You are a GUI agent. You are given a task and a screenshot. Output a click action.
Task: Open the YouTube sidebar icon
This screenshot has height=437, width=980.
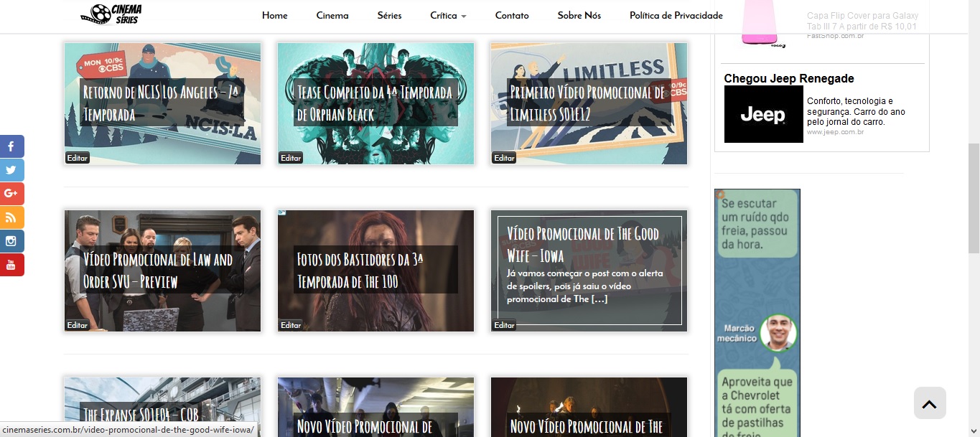point(11,265)
